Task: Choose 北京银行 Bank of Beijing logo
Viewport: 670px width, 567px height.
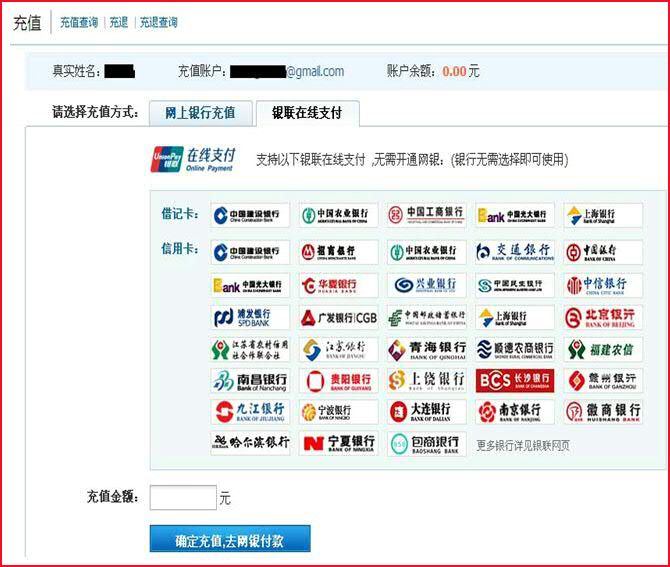Action: (x=603, y=317)
